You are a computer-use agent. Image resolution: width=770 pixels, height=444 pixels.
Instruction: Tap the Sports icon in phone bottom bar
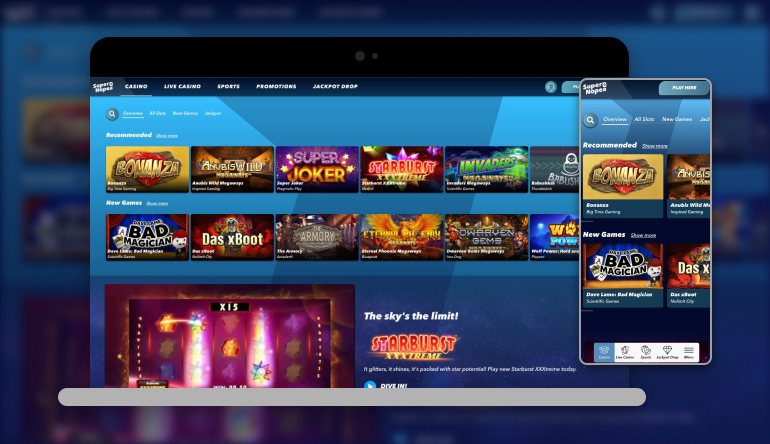[x=646, y=352]
